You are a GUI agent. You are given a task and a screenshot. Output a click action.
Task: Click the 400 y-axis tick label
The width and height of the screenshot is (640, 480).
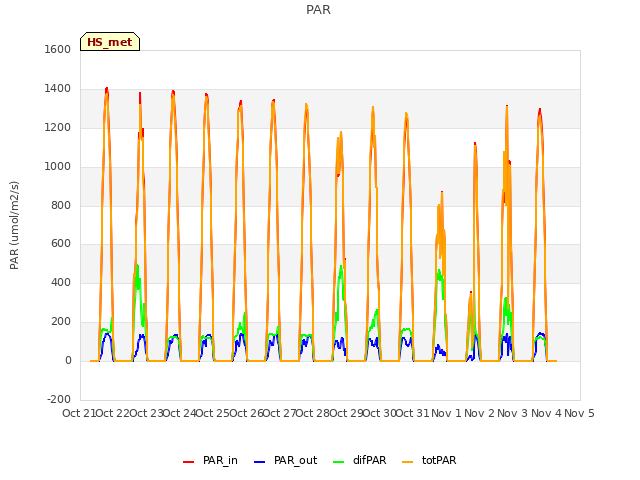61,282
